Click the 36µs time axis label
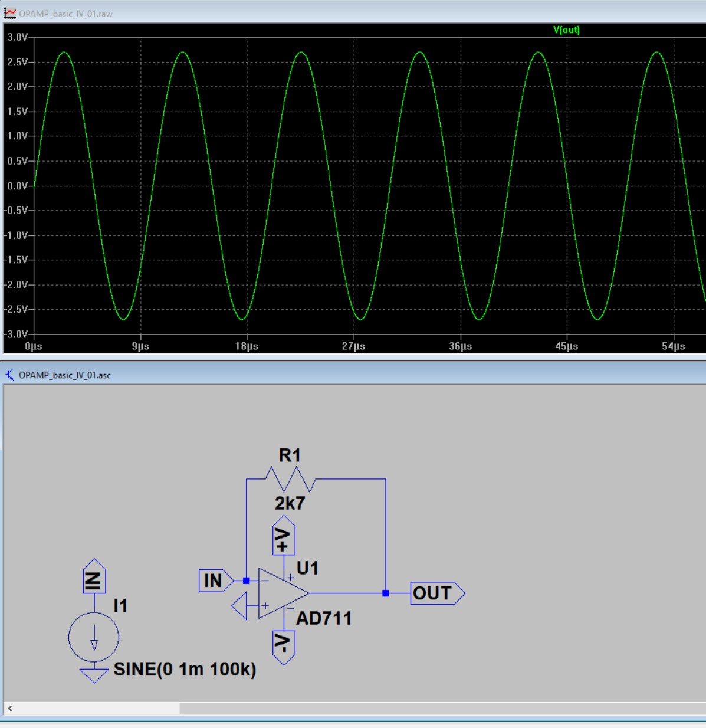The width and height of the screenshot is (706, 728). click(x=460, y=346)
